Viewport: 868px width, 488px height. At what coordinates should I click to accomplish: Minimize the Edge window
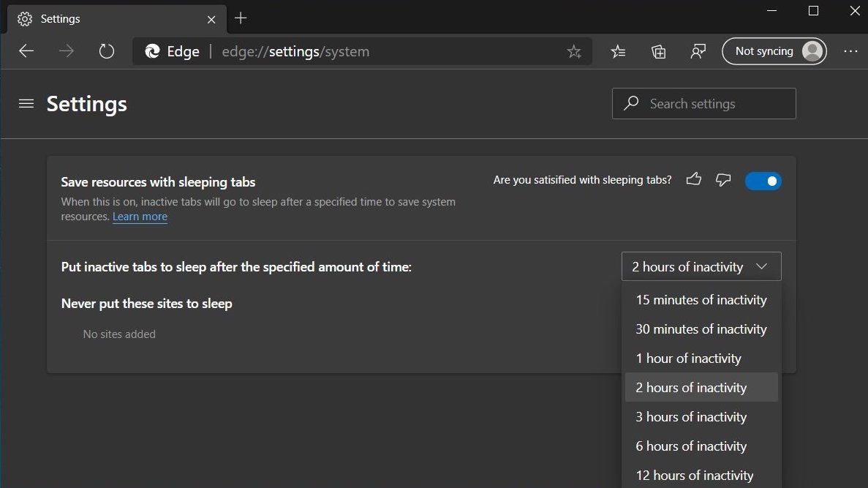click(x=771, y=10)
